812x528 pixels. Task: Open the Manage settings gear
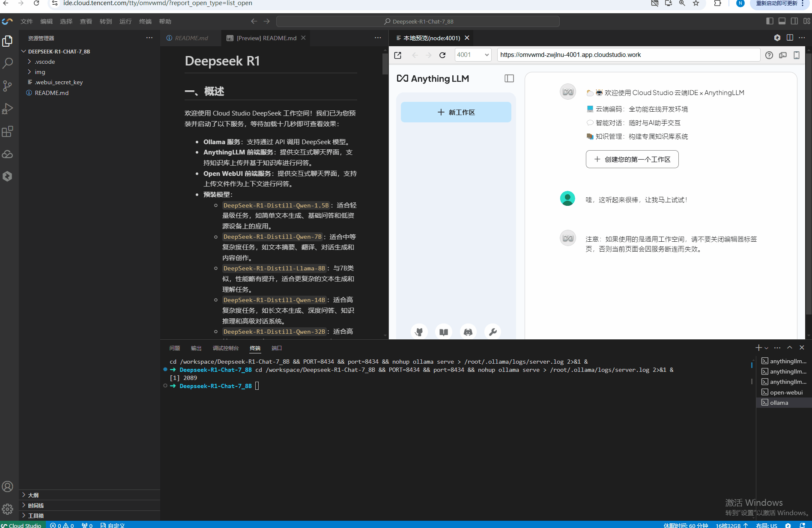point(8,509)
